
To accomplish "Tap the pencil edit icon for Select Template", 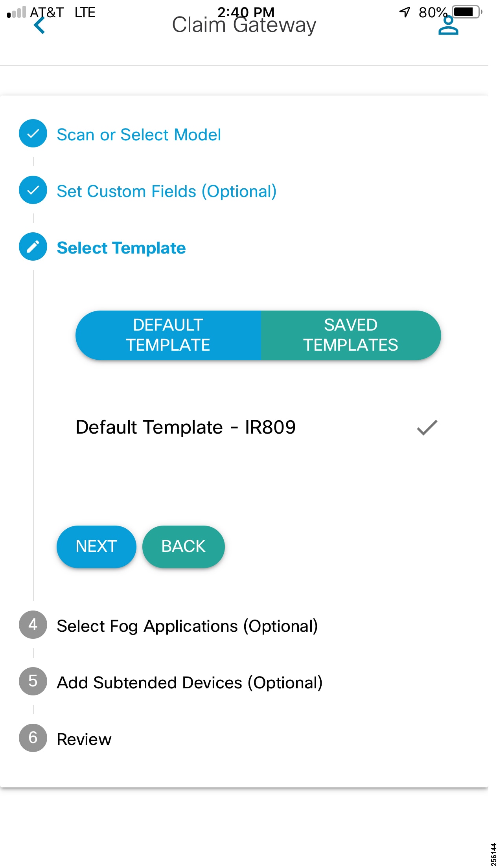I will point(33,247).
